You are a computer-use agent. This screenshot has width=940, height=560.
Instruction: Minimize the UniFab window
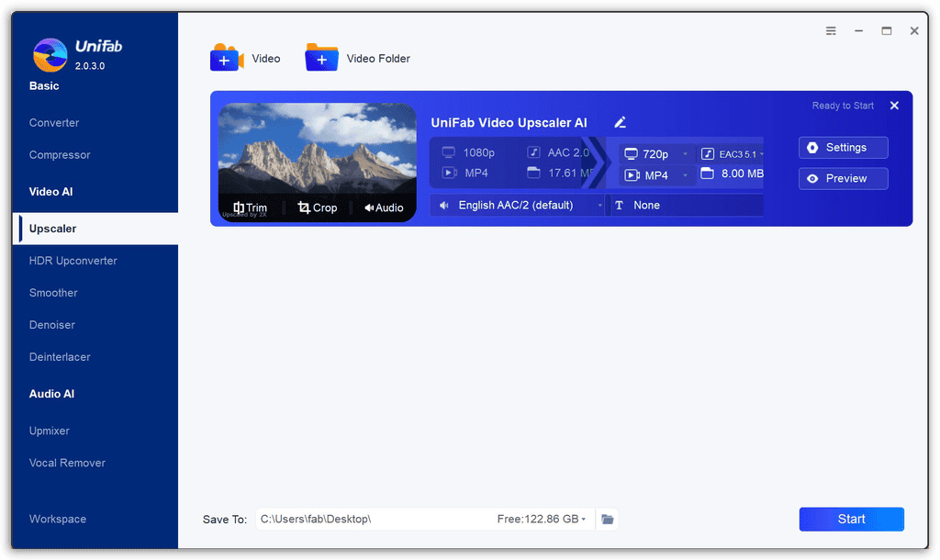[859, 30]
